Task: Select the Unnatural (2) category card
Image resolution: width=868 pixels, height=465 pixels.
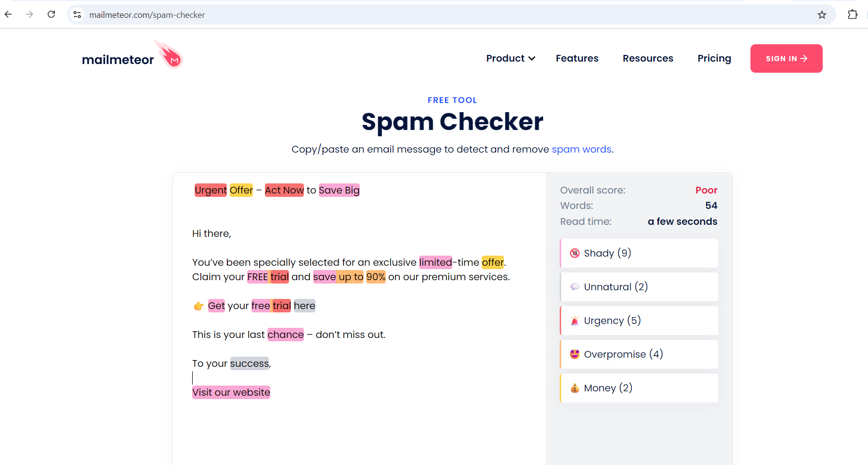Action: pyautogui.click(x=639, y=287)
